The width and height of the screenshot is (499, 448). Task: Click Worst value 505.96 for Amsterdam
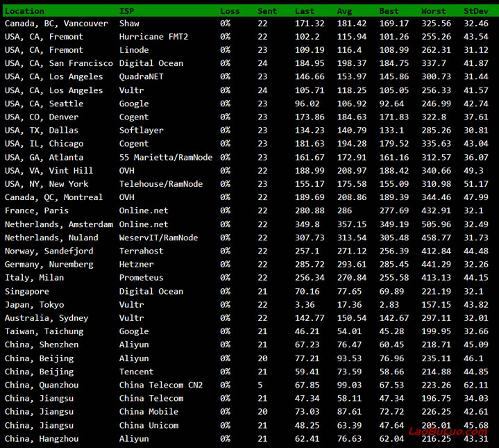click(x=436, y=224)
